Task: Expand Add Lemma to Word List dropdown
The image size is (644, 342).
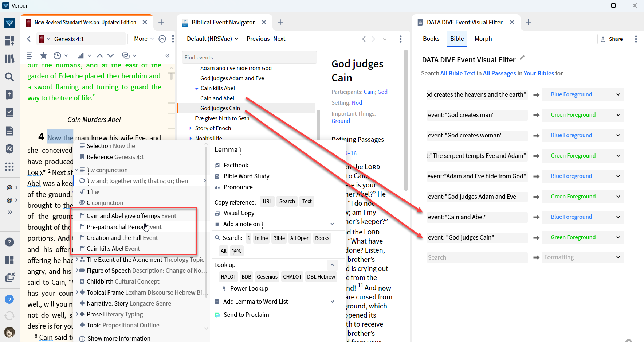Action: coord(332,302)
